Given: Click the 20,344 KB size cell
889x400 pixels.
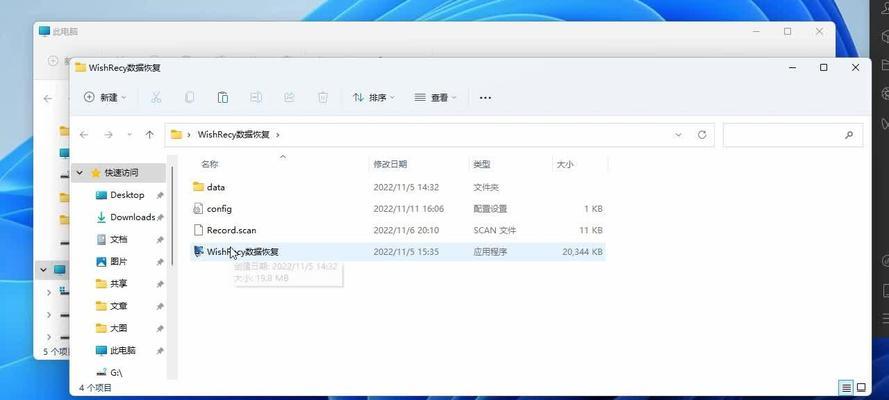Looking at the screenshot, I should point(582,252).
